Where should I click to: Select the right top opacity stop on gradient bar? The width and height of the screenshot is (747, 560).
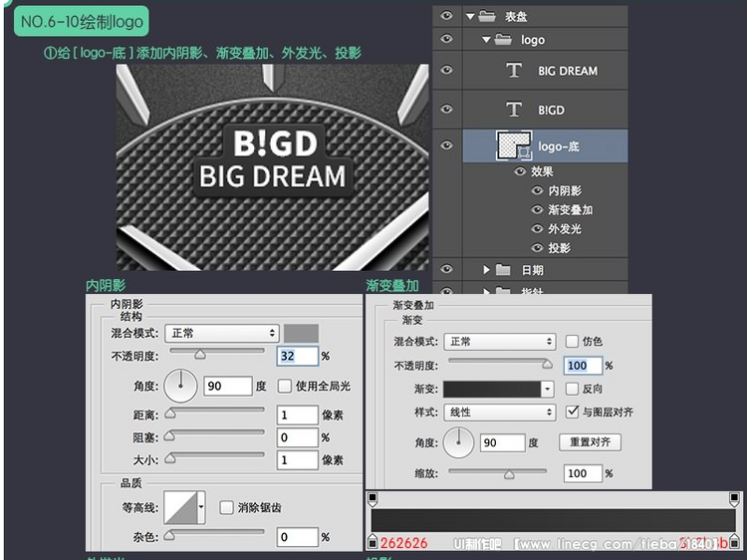(x=734, y=499)
